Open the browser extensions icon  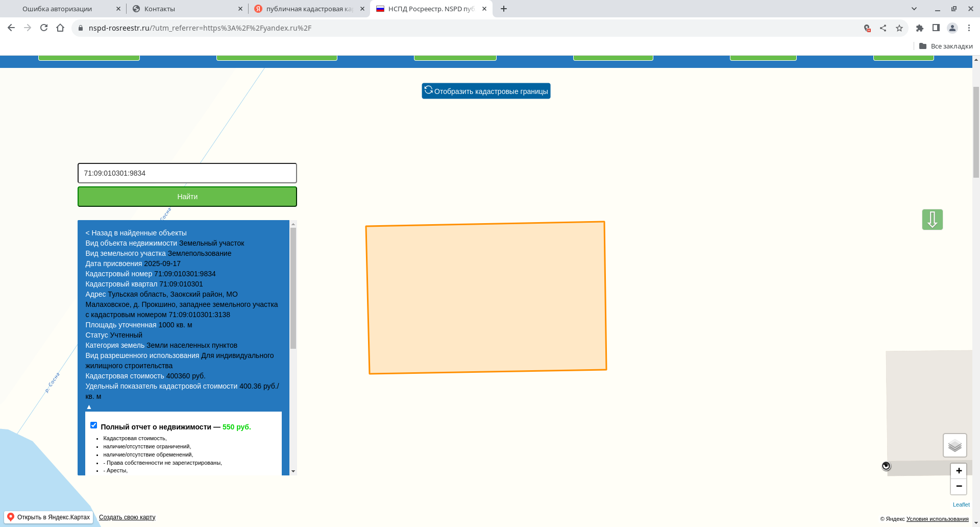pyautogui.click(x=920, y=28)
